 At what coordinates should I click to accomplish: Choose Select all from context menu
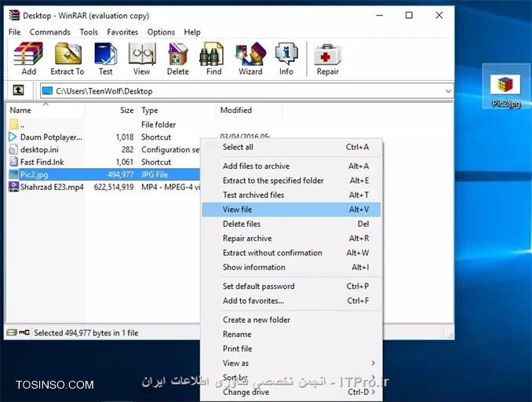click(291, 147)
